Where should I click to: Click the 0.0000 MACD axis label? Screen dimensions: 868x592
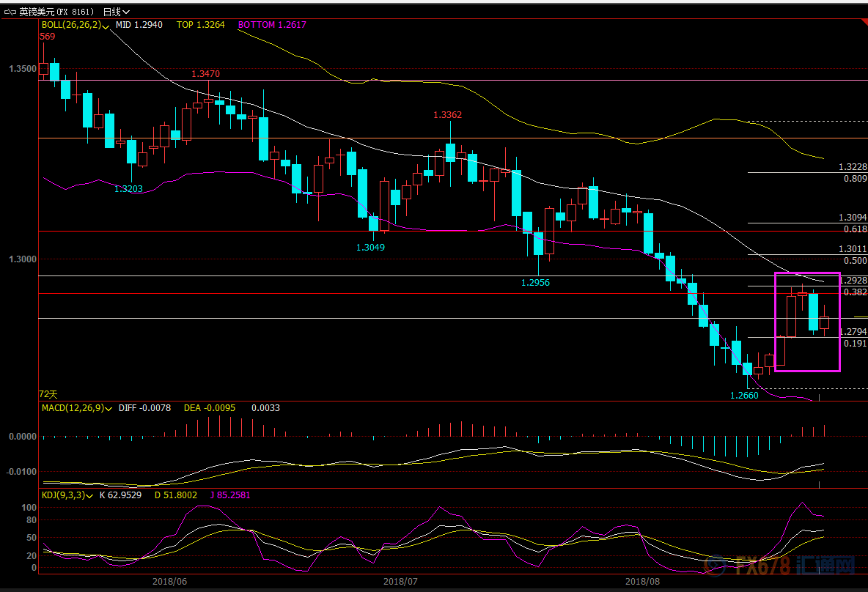click(x=23, y=437)
